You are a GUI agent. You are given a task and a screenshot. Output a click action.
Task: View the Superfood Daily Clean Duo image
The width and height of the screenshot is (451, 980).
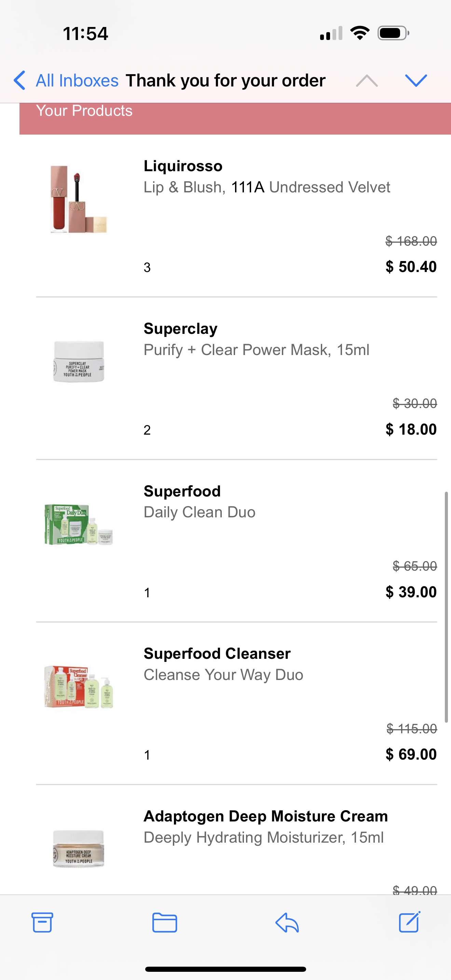[79, 524]
